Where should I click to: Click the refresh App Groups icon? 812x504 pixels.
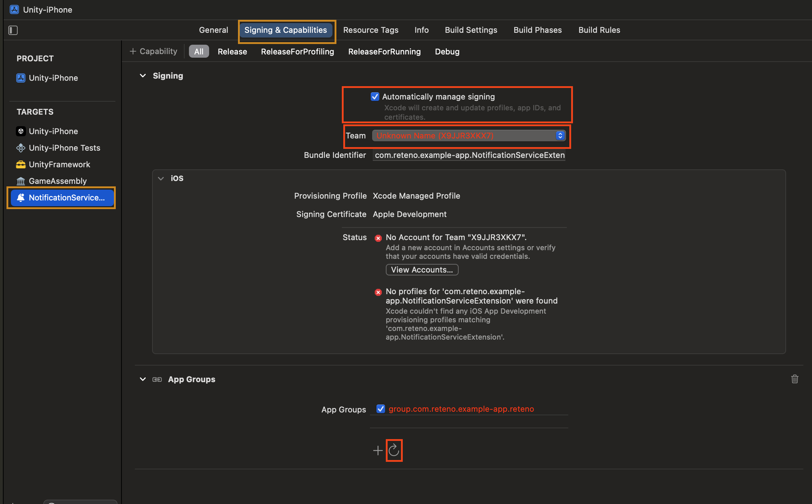coord(394,450)
